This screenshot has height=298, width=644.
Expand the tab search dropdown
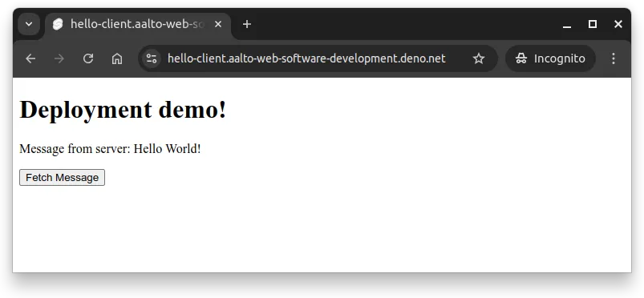(x=29, y=24)
